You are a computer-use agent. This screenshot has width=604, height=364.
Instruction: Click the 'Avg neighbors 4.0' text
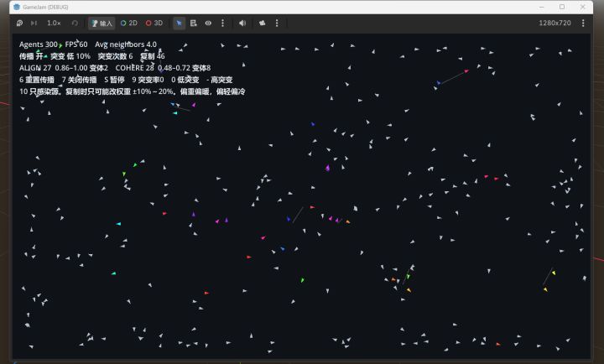coord(126,44)
